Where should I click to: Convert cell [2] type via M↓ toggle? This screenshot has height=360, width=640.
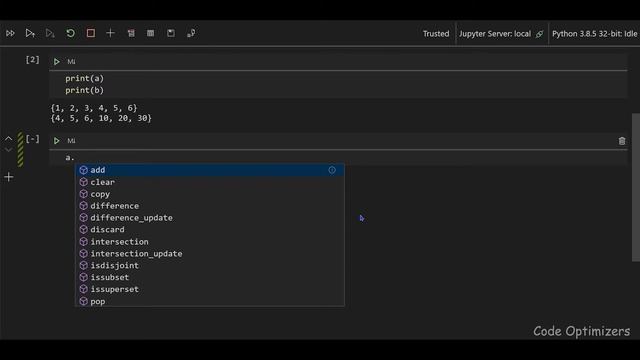click(x=71, y=62)
